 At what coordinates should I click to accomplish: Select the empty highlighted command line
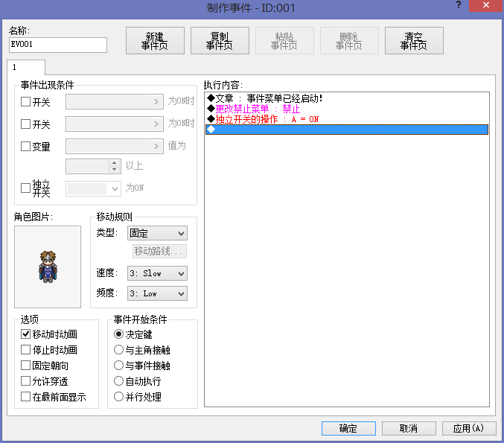pyautogui.click(x=347, y=130)
